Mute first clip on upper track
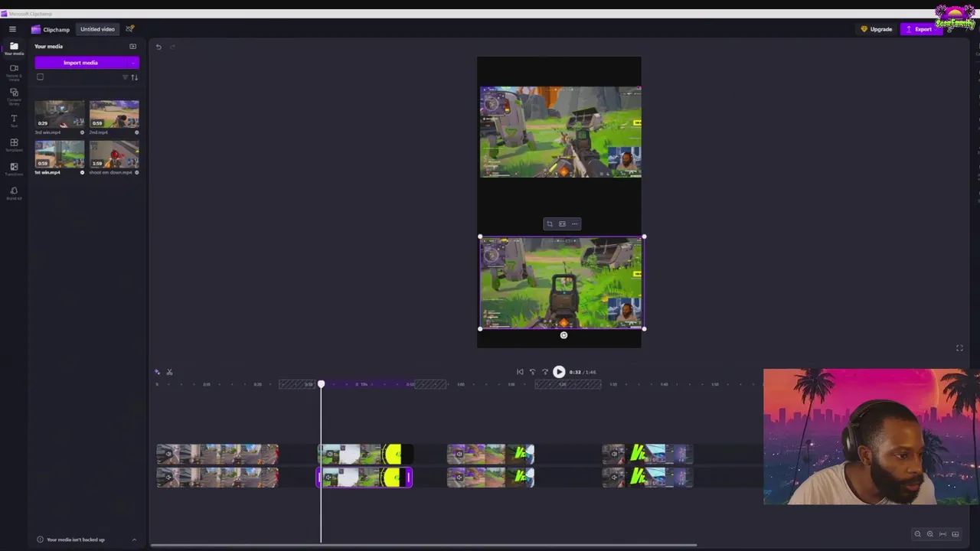 (x=168, y=454)
